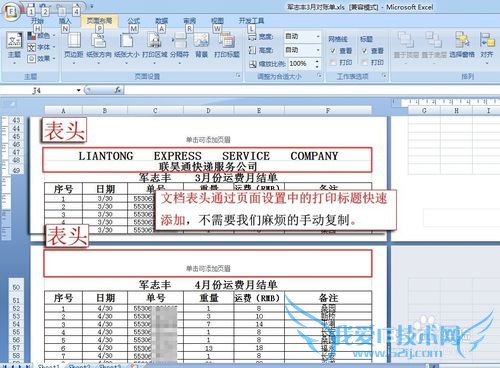This screenshot has height=368, width=500.
Task: Click the Insert Function fx button
Action: [x=118, y=90]
